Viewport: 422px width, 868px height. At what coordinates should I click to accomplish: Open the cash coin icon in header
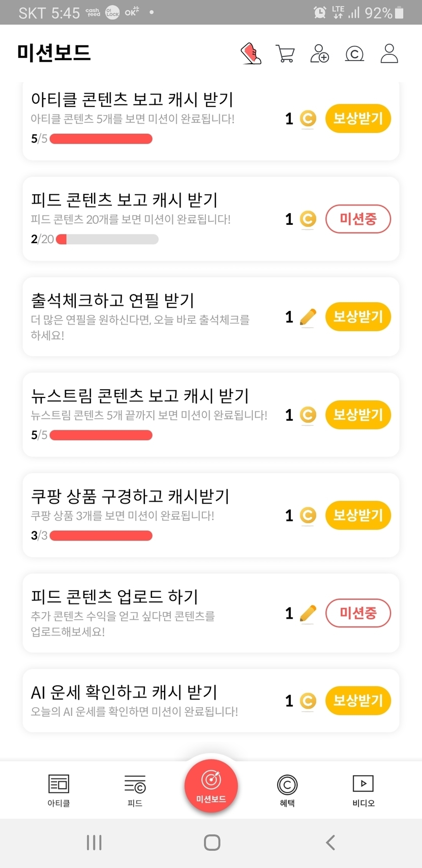point(354,53)
